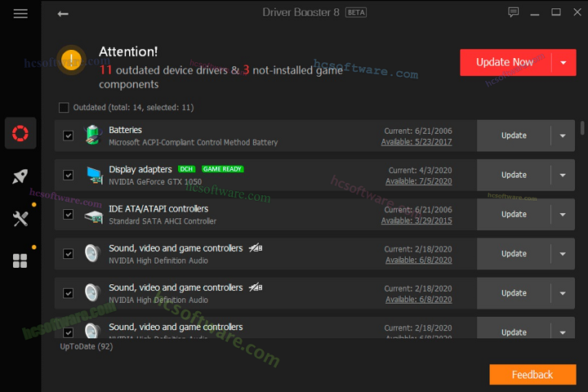588x392 pixels.
Task: Uncheck the partially visible bottom Sound controllers checkbox
Action: [x=69, y=332]
